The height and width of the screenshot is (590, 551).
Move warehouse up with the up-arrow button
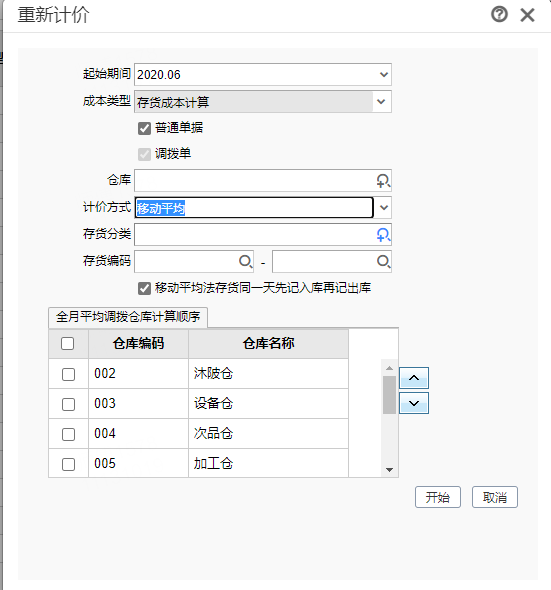point(414,378)
